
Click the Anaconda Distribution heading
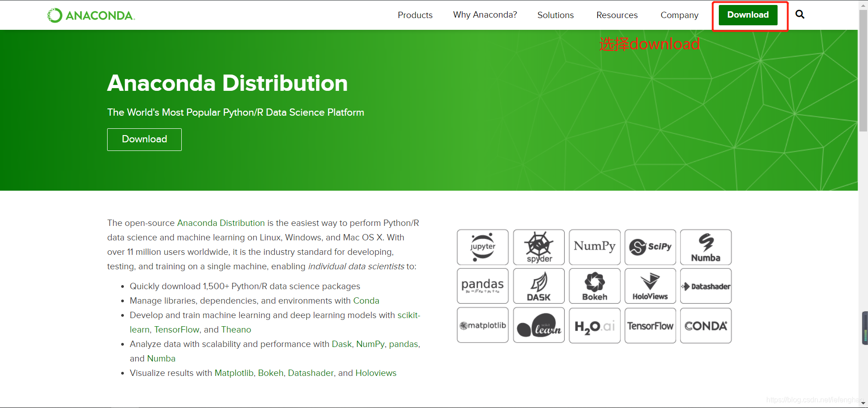(x=227, y=83)
